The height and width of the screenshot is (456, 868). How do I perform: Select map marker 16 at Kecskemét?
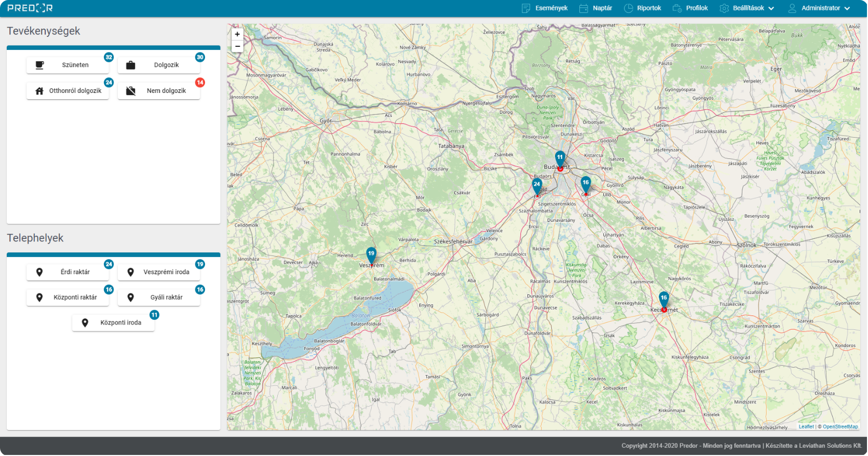click(663, 300)
